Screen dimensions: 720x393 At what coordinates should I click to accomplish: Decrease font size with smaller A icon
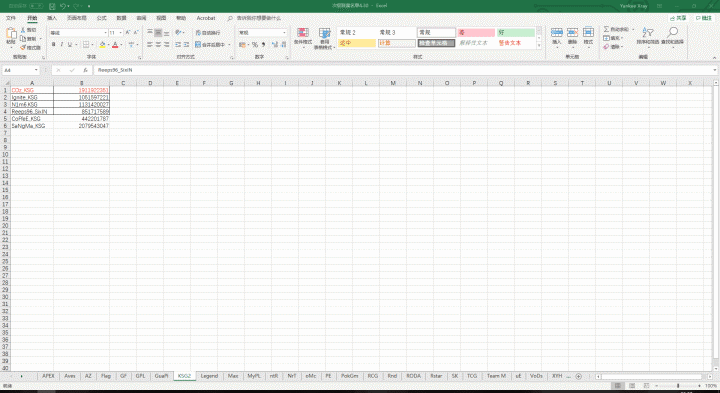point(136,33)
